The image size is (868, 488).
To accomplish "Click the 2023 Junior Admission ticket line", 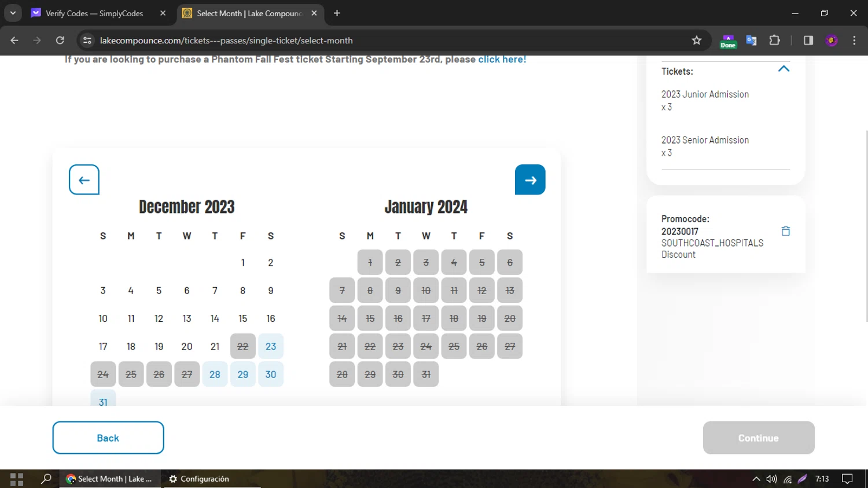I will (705, 100).
